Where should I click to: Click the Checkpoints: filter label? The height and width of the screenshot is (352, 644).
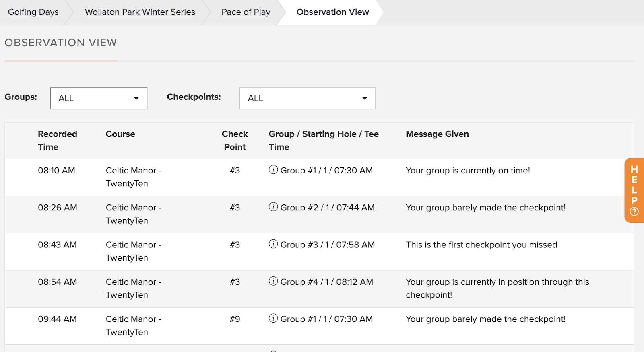pos(194,97)
